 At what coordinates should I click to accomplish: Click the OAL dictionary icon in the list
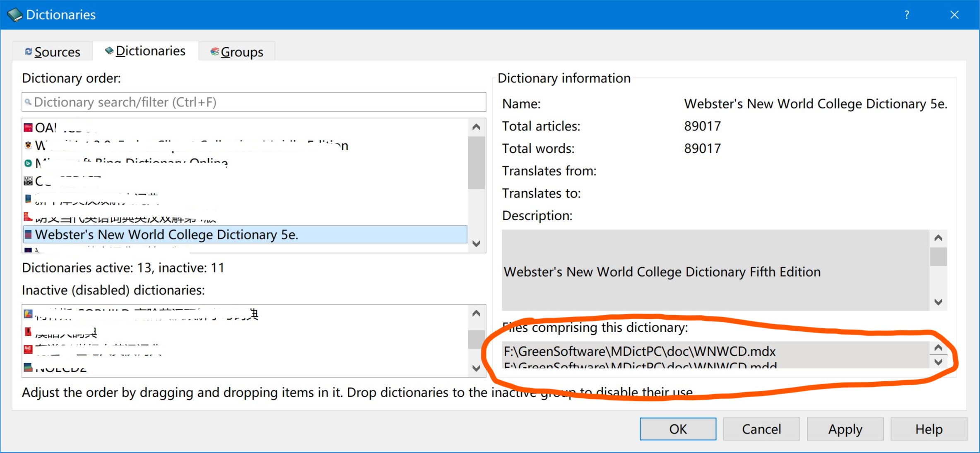[x=27, y=127]
